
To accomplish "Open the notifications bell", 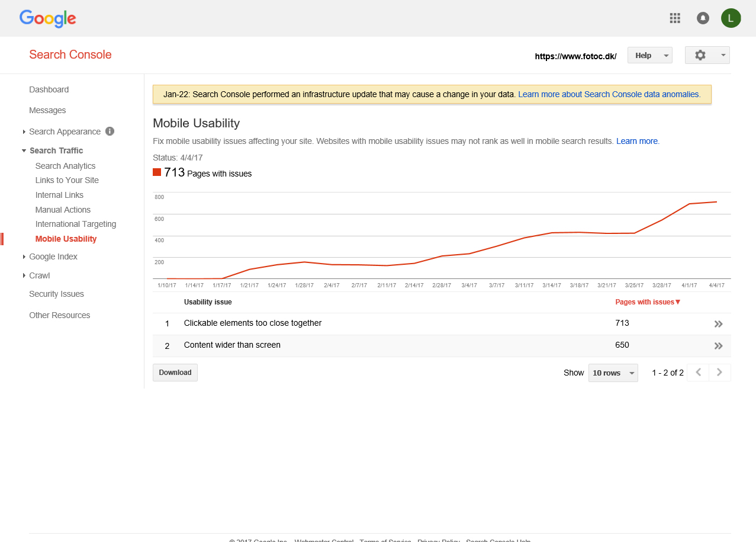I will click(703, 18).
